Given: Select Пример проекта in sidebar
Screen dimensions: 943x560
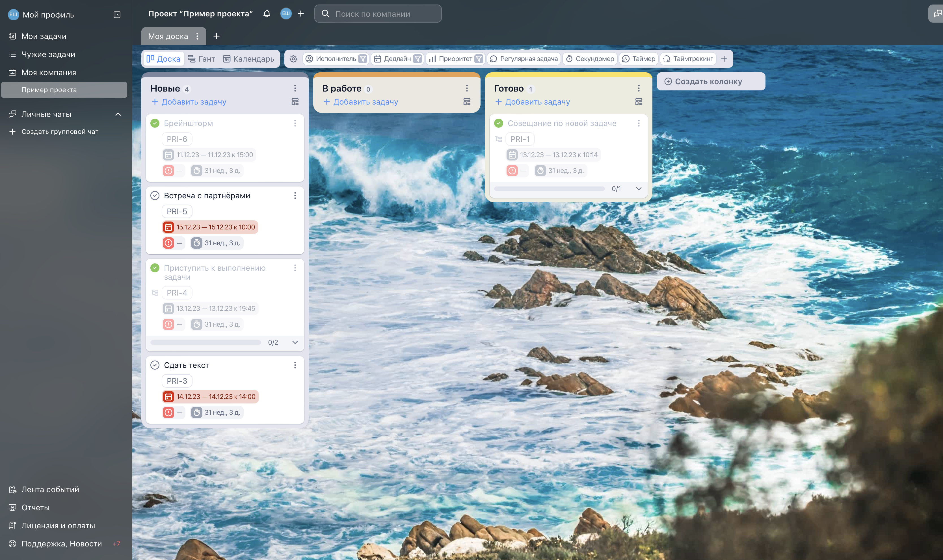Looking at the screenshot, I should [64, 90].
